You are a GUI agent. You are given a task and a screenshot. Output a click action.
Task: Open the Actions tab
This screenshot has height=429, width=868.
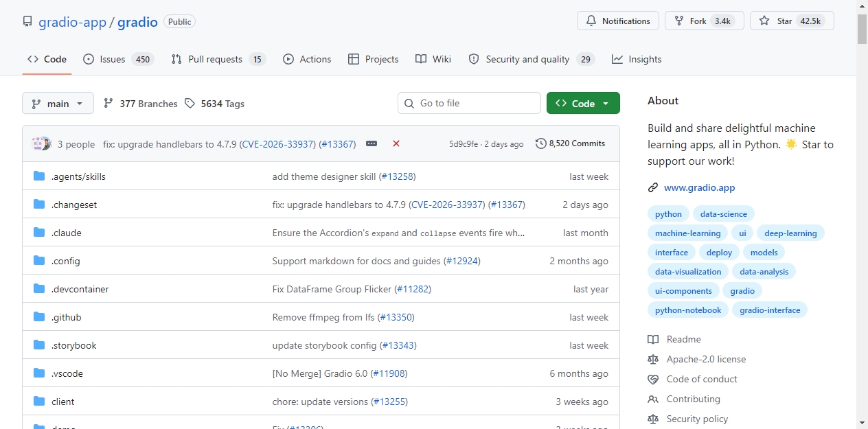point(307,59)
